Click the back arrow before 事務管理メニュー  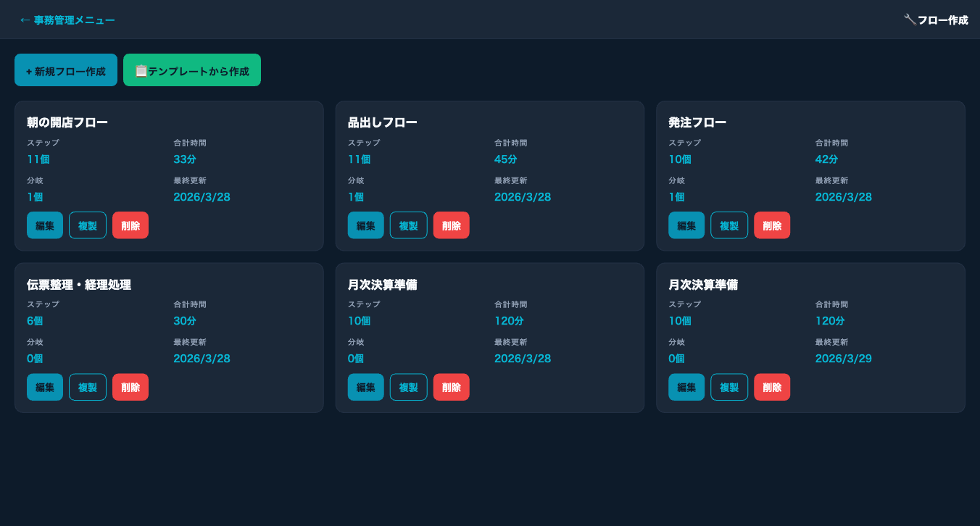[24, 20]
